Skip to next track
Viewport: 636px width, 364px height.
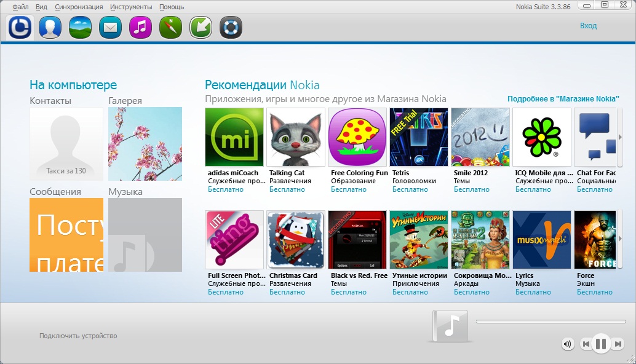tap(618, 344)
